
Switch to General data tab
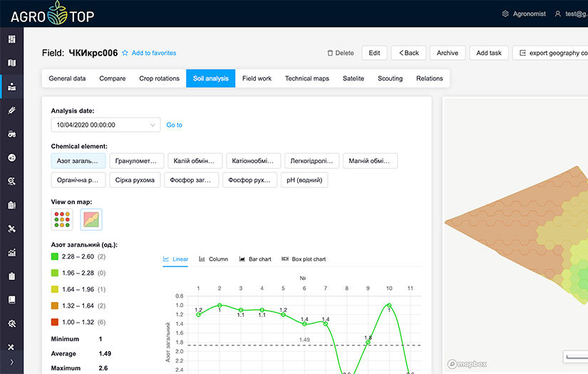pyautogui.click(x=67, y=78)
